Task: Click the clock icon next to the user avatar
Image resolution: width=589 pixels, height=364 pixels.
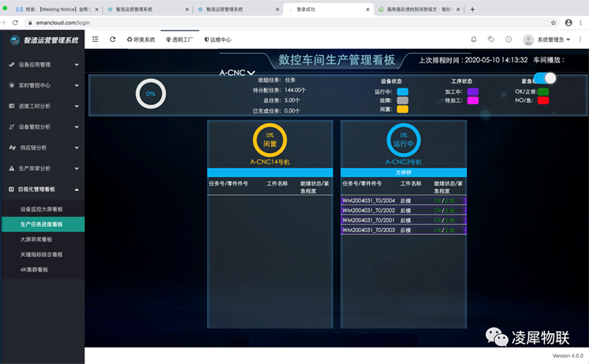Action: tap(509, 39)
